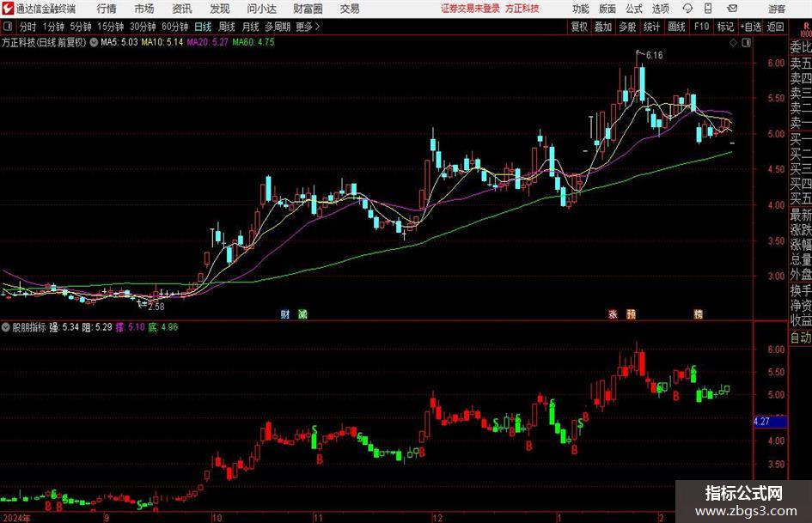The height and width of the screenshot is (523, 812).
Task: Click the green 减 marker below chart
Action: pyautogui.click(x=302, y=313)
